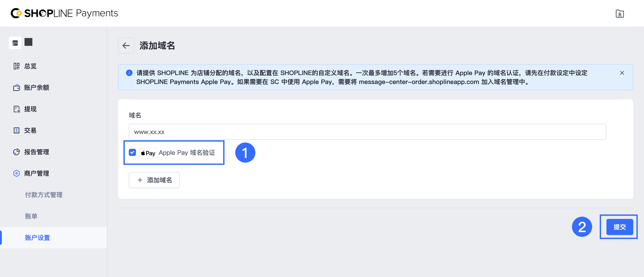Click the Apple Pay 域名验证 label
This screenshot has width=644, height=277.
click(x=187, y=153)
